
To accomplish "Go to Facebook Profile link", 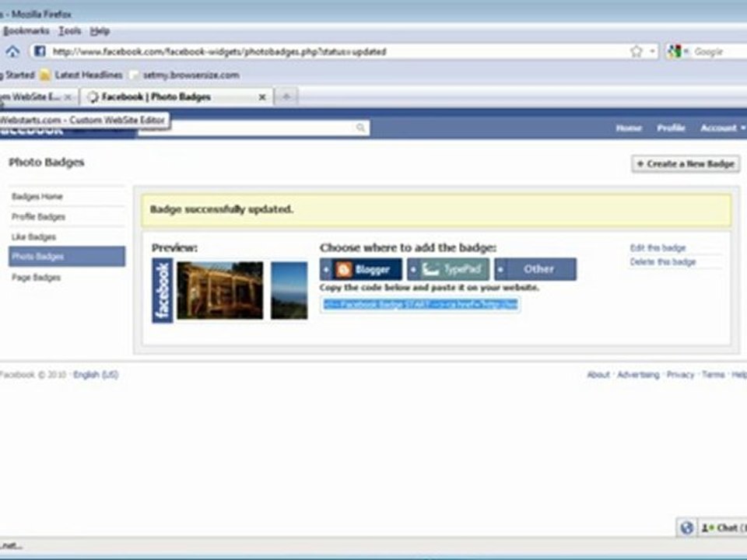I will pos(671,128).
